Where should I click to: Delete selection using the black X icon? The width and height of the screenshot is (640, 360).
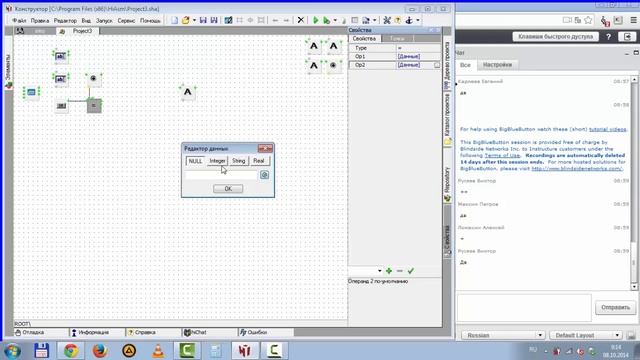pos(301,20)
